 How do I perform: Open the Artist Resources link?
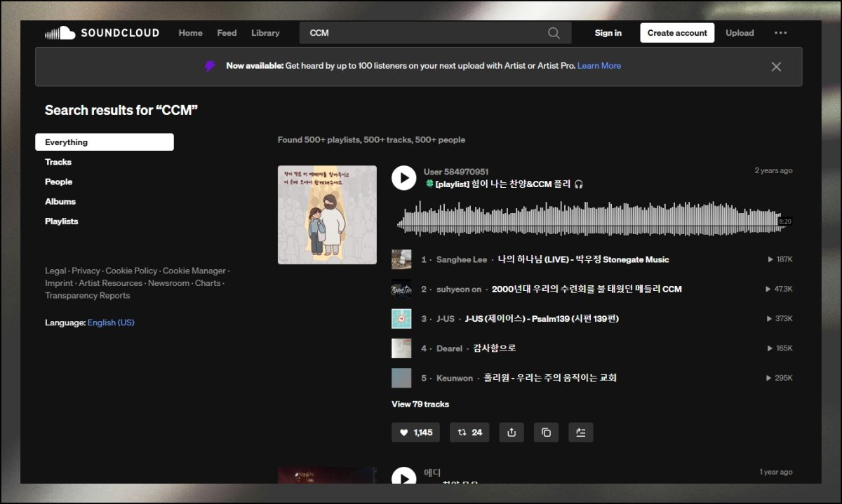111,283
